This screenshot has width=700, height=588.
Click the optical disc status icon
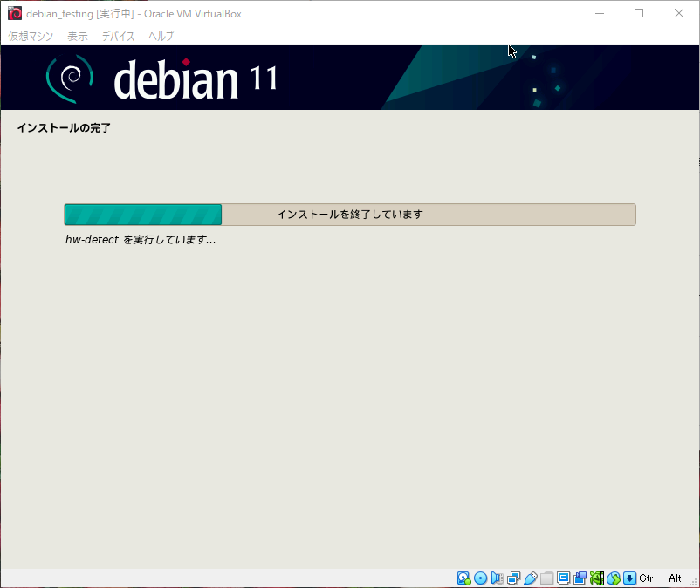click(480, 578)
